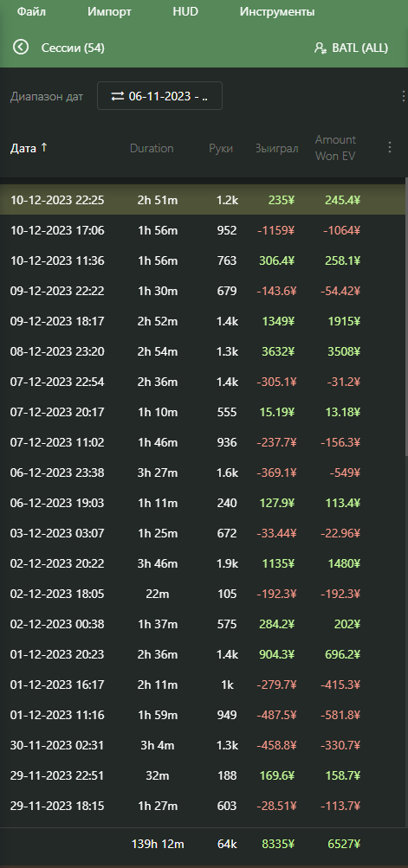
Task: Open the Файл menu
Action: [31, 11]
